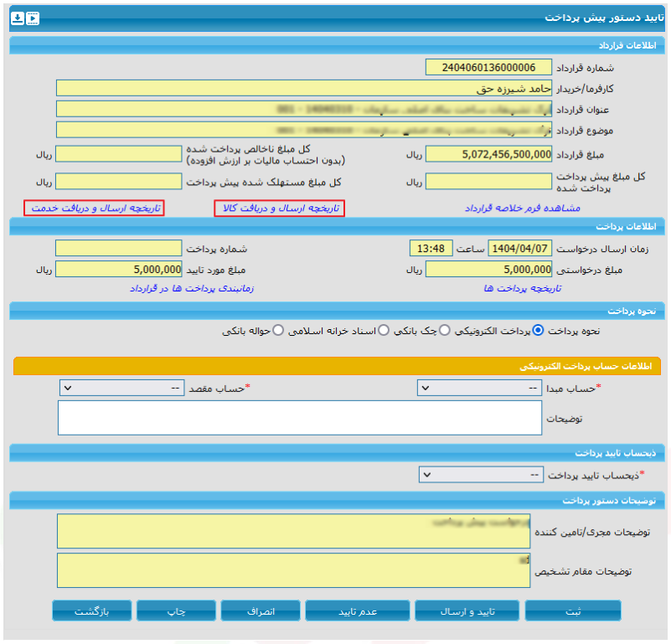Click the توضیحات text area
The image size is (671, 644).
pos(300,418)
